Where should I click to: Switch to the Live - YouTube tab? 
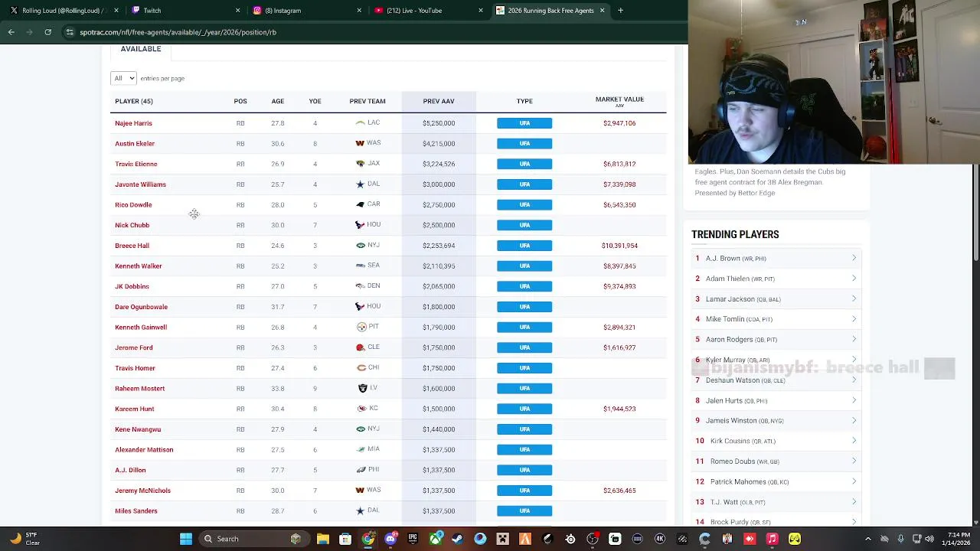tap(427, 11)
